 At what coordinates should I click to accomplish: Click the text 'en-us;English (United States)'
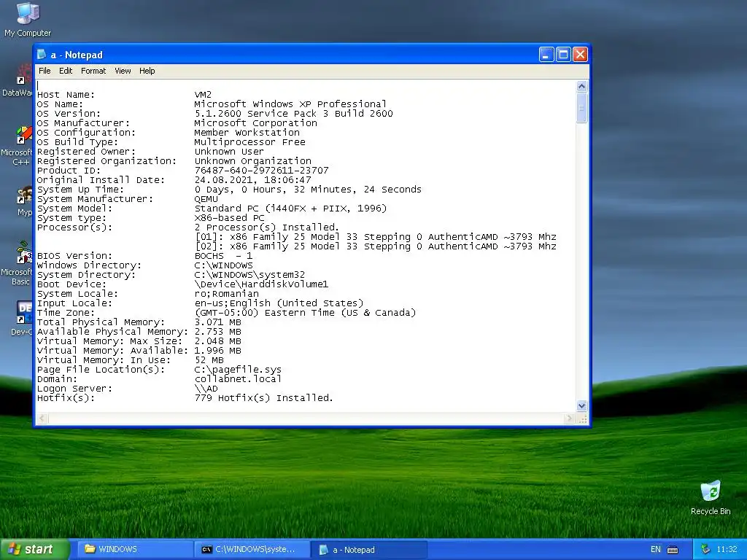coord(279,303)
